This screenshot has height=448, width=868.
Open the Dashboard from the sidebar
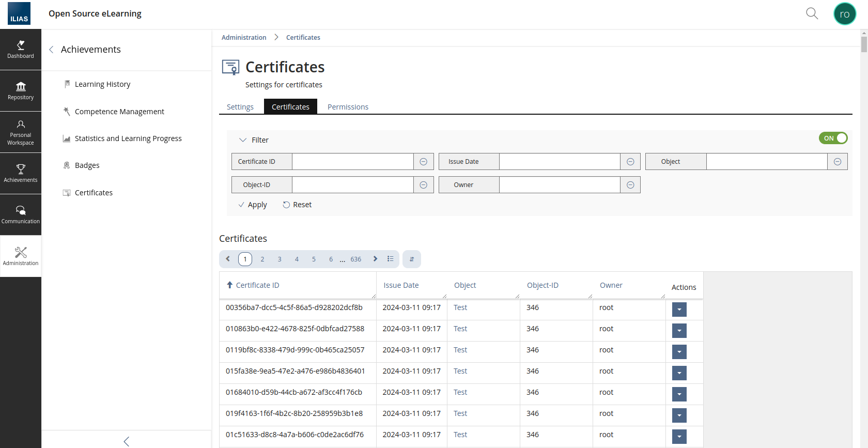coord(21,50)
